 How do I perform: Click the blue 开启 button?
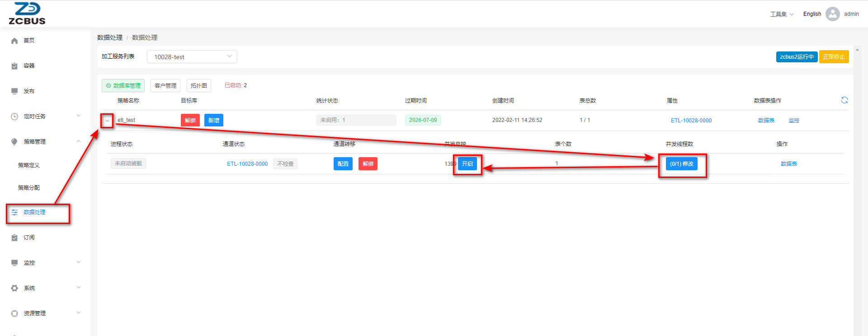(467, 164)
